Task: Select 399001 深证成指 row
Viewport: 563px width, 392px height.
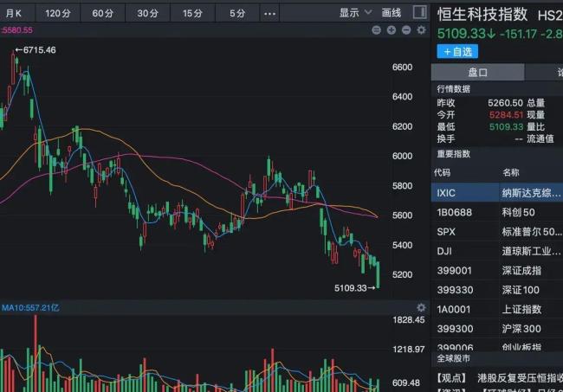Action: point(497,270)
